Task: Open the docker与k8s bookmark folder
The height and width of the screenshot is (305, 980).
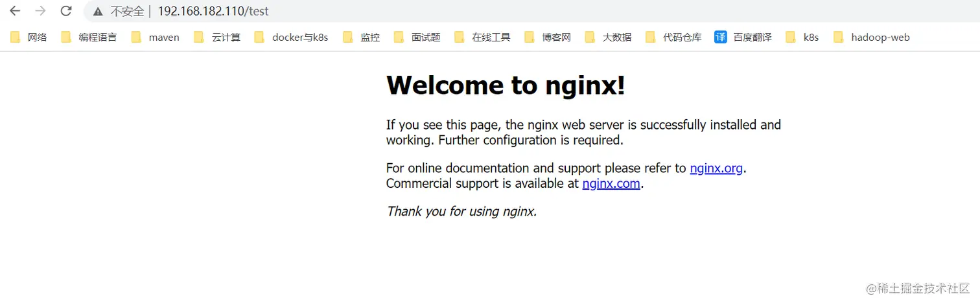Action: 292,38
